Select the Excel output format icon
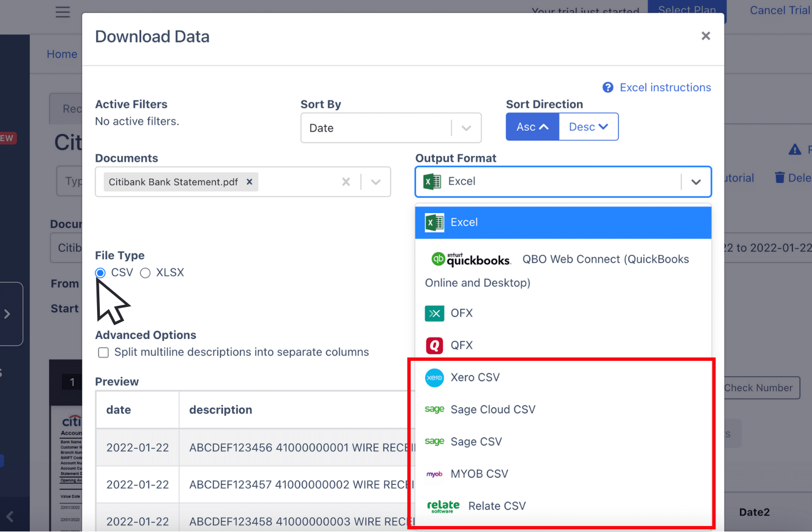Screen dimensions: 812x532 pyautogui.click(x=434, y=222)
